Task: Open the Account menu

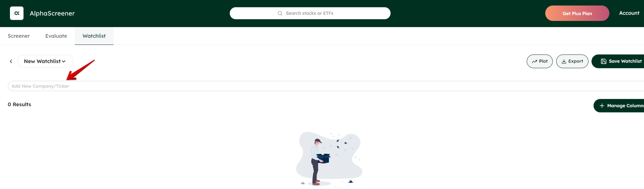Action: point(629,13)
